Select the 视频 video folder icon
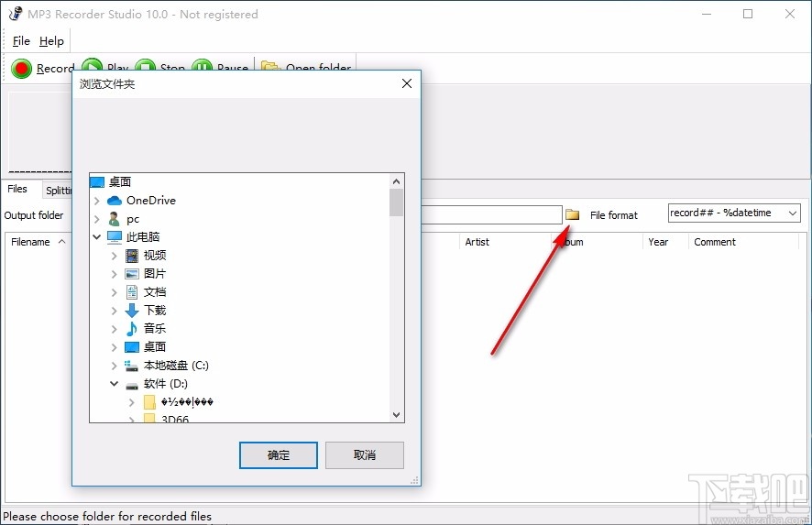This screenshot has height=525, width=812. (x=132, y=256)
